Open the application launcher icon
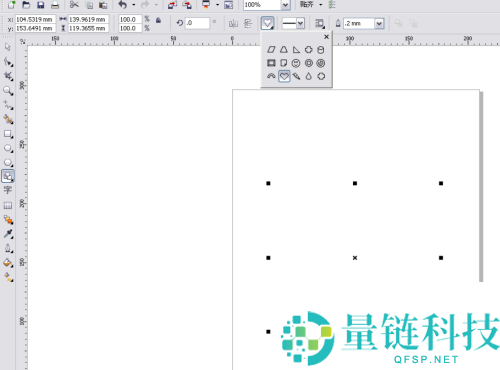Screen dimensions: 500x370 point(206,5)
